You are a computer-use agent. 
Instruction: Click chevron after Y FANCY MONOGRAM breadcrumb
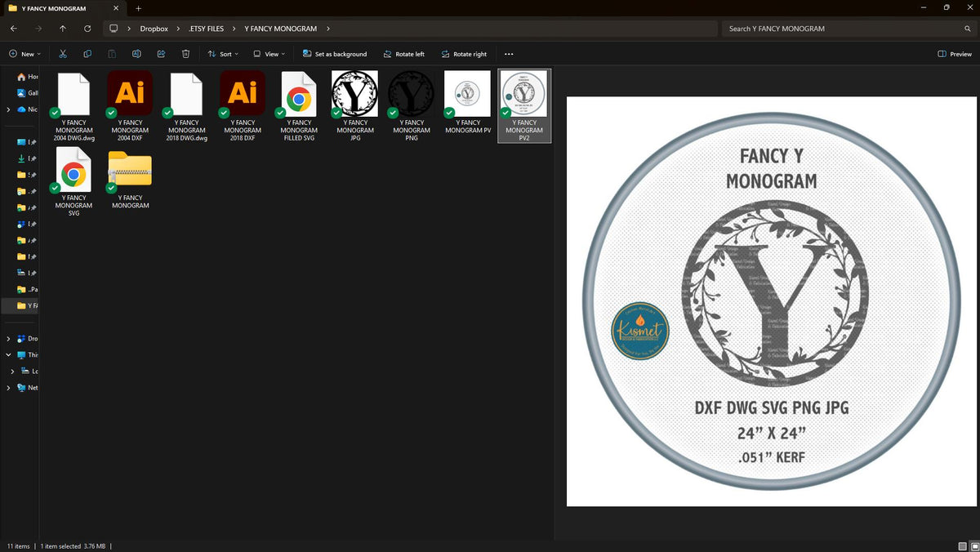coord(327,29)
